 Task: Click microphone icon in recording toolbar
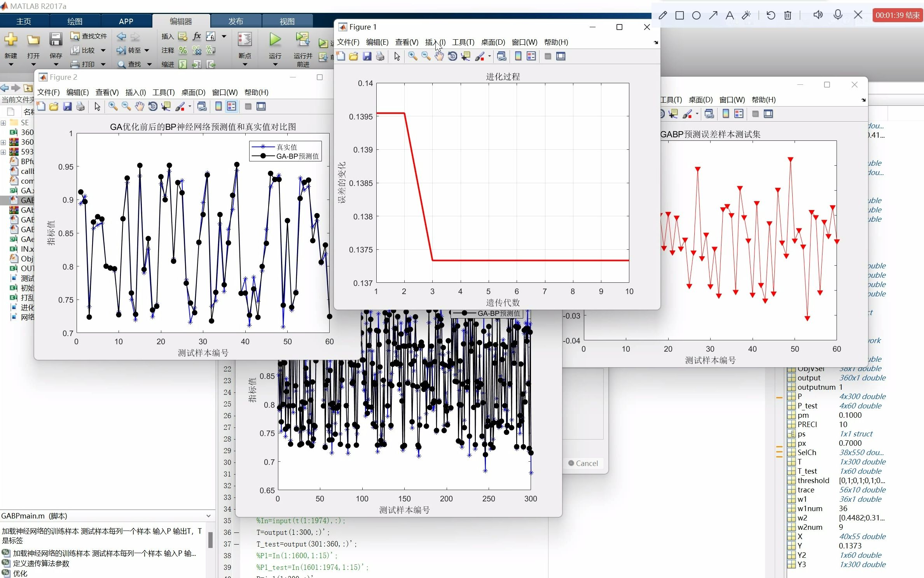point(838,15)
